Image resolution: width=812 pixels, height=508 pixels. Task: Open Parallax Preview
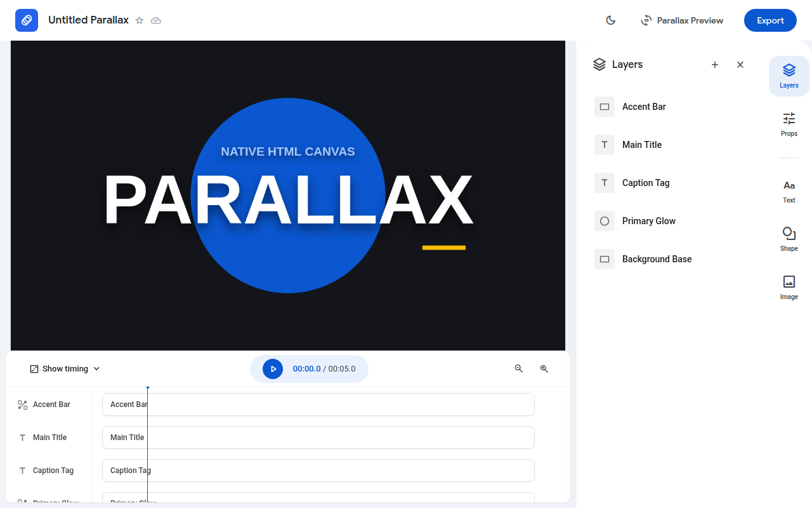[x=682, y=20]
